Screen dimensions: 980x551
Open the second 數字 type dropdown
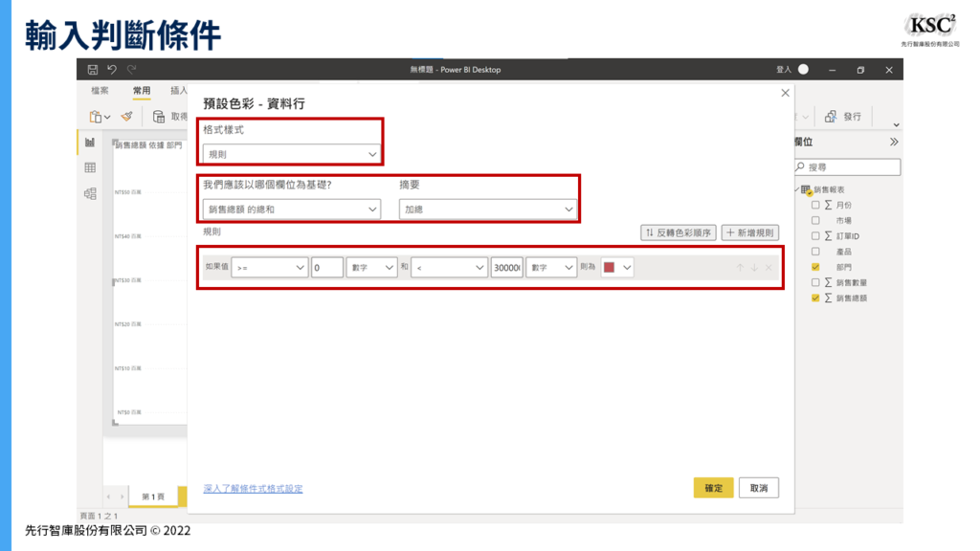pyautogui.click(x=550, y=268)
